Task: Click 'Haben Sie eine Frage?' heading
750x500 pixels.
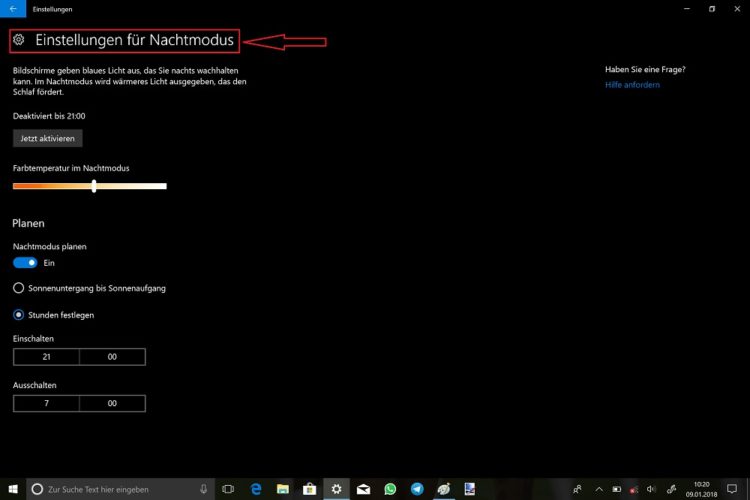Action: point(645,69)
